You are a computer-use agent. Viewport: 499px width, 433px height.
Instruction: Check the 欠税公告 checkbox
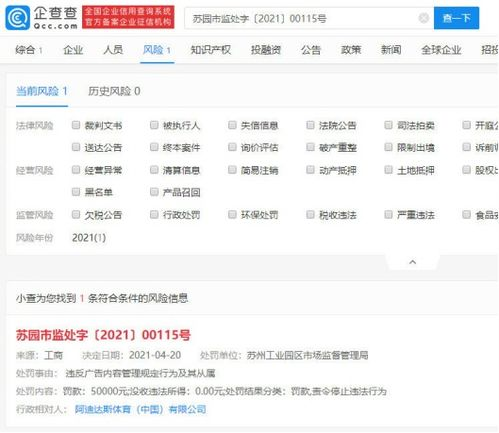click(76, 214)
